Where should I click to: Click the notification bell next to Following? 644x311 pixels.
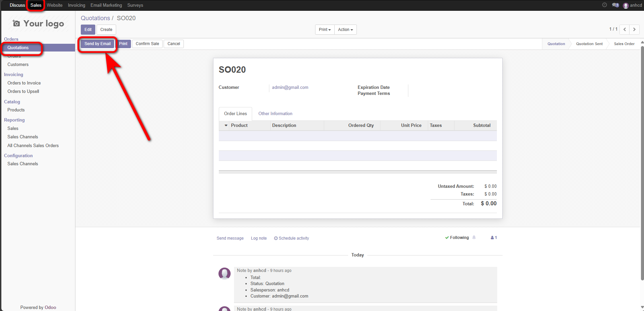pos(474,238)
